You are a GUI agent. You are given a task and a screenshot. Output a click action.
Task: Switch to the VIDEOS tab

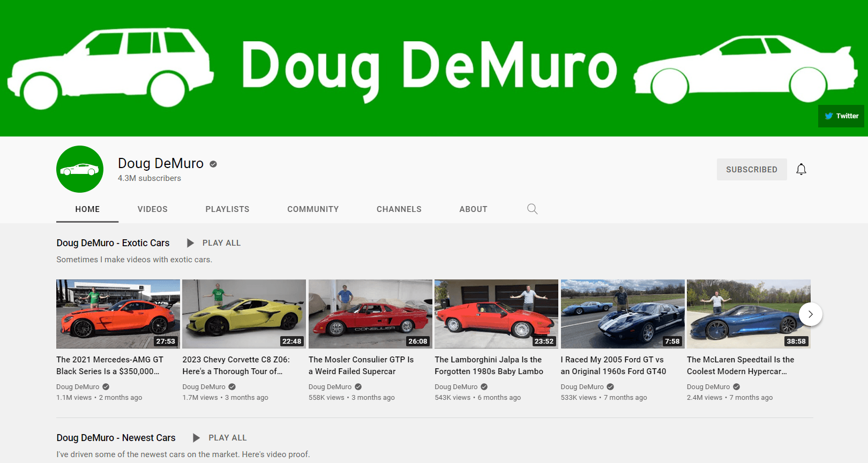click(153, 209)
